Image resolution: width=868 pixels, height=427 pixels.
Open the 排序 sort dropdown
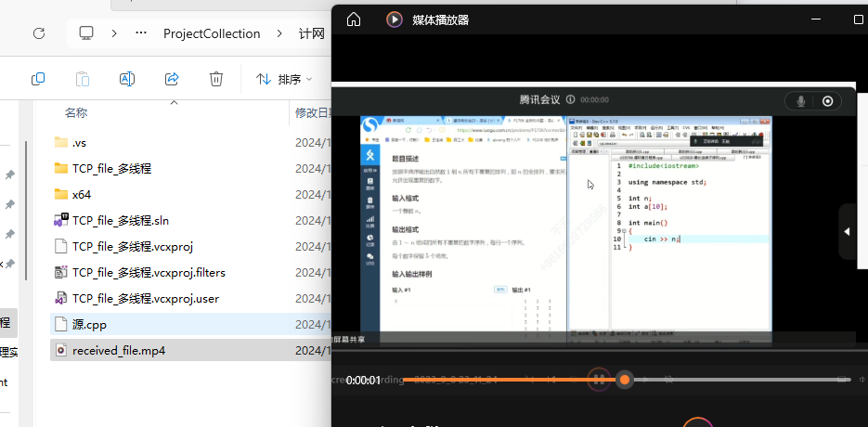pyautogui.click(x=284, y=80)
